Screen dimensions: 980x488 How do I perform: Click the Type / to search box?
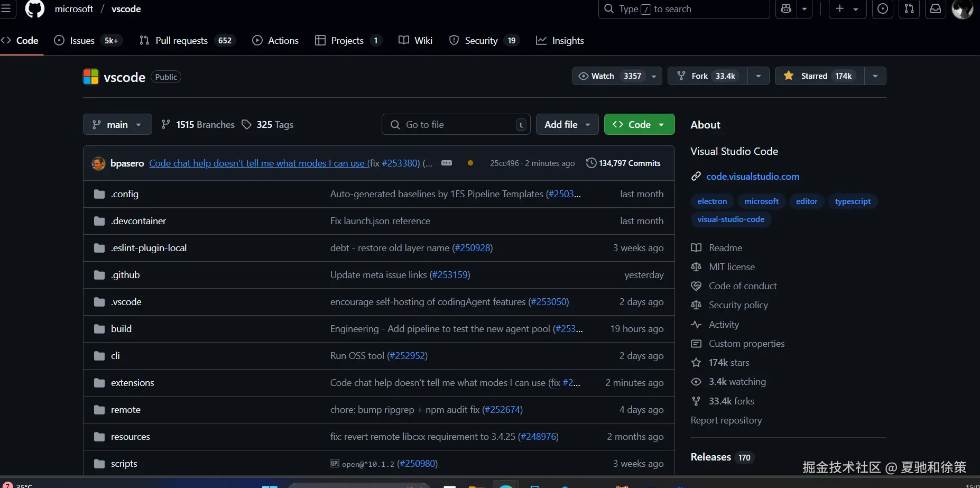(684, 9)
